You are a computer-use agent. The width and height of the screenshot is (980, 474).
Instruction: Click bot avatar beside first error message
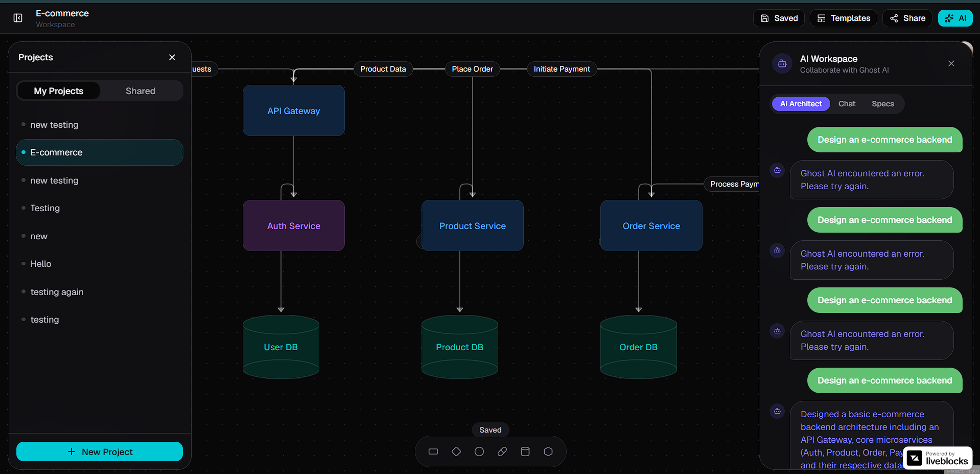(x=777, y=170)
